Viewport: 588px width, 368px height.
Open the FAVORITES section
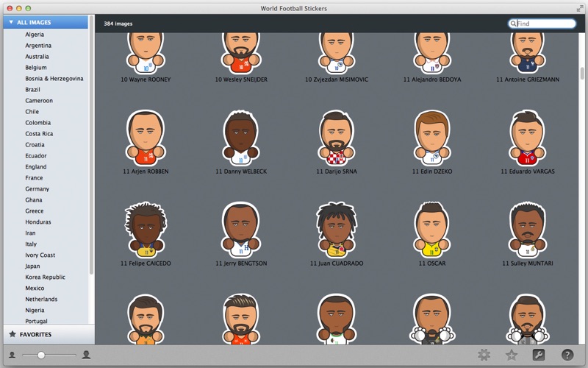click(x=49, y=334)
